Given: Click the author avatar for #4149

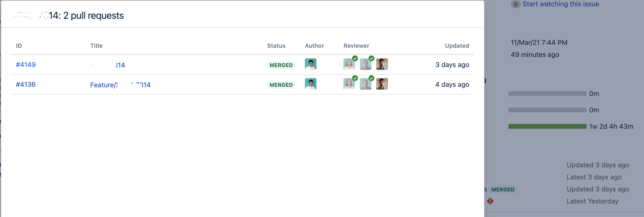Looking at the screenshot, I should (310, 64).
